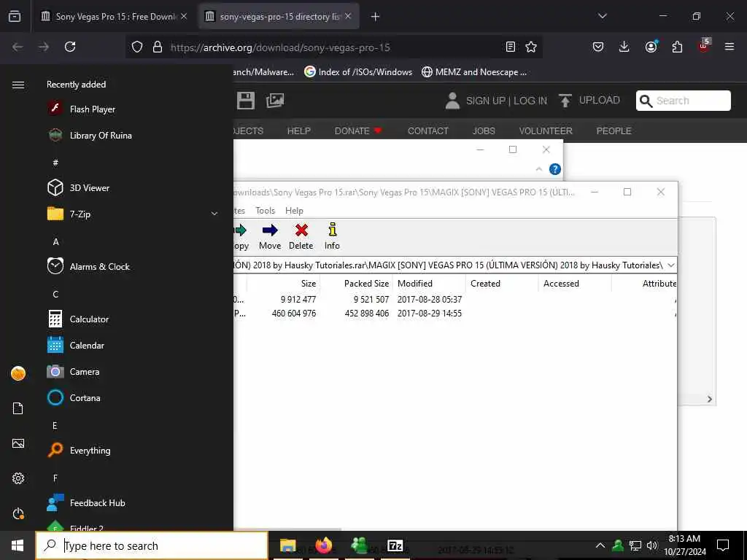Viewport: 747px width, 560px height.
Task: Collapse ribbon chevron beside help icon
Action: point(539,169)
